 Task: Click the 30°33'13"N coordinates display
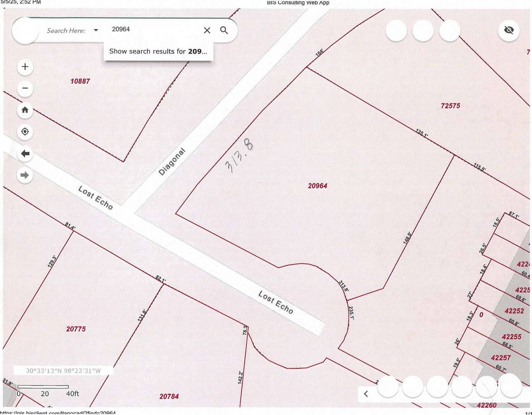(63, 370)
